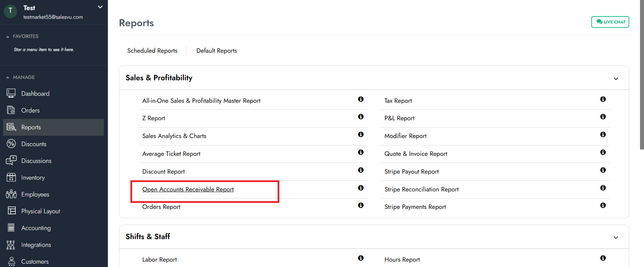Open the Live Chat button

610,22
